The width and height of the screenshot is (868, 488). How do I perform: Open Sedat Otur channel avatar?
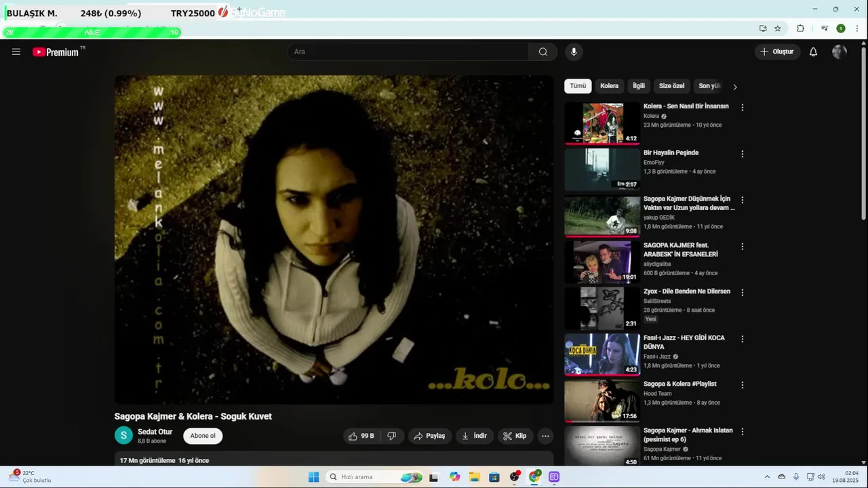point(123,436)
